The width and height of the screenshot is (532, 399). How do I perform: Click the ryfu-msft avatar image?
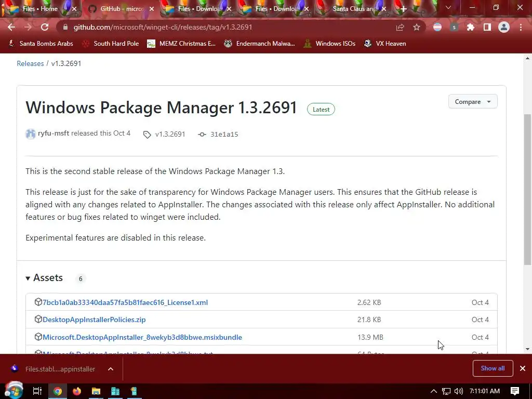click(x=31, y=134)
